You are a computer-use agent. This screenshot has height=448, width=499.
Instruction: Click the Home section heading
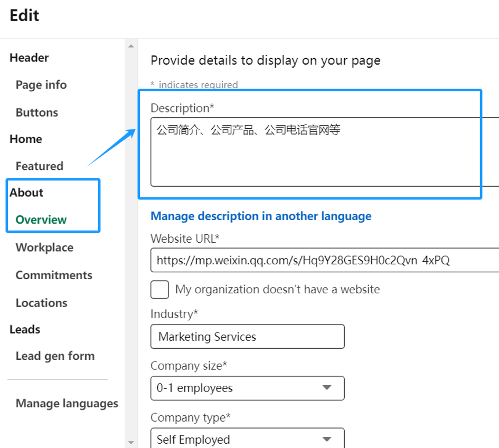(x=26, y=139)
